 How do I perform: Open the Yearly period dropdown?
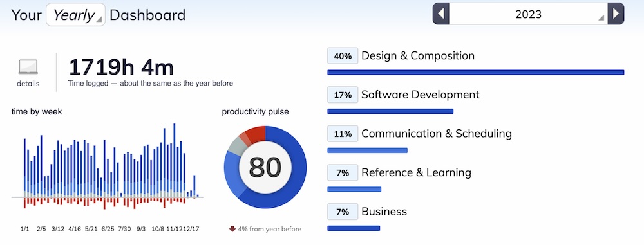[x=75, y=15]
